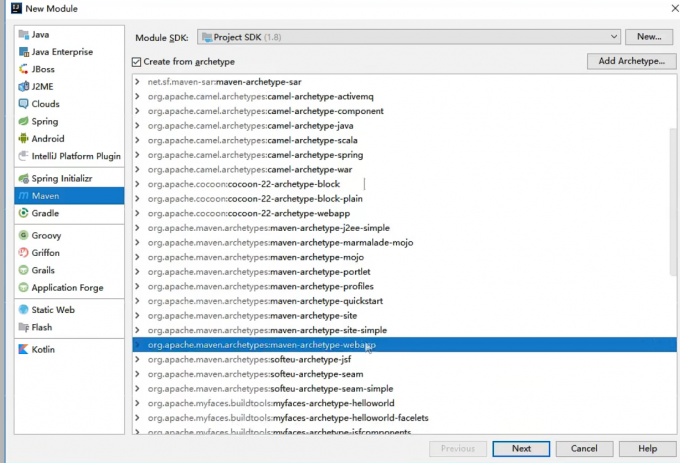Select maven-archetype-site-simple row
Viewport: 680px width, 463px height.
(x=404, y=330)
